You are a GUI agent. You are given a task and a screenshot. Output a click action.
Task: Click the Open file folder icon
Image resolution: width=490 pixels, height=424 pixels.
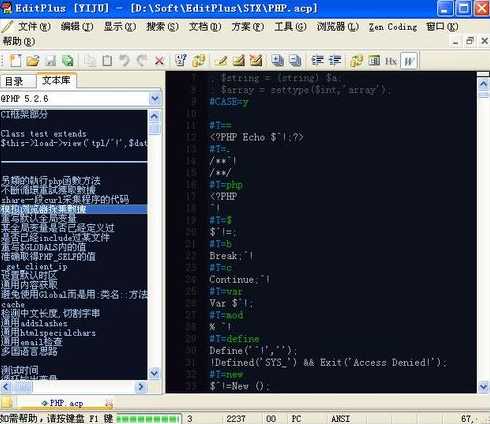coord(33,61)
